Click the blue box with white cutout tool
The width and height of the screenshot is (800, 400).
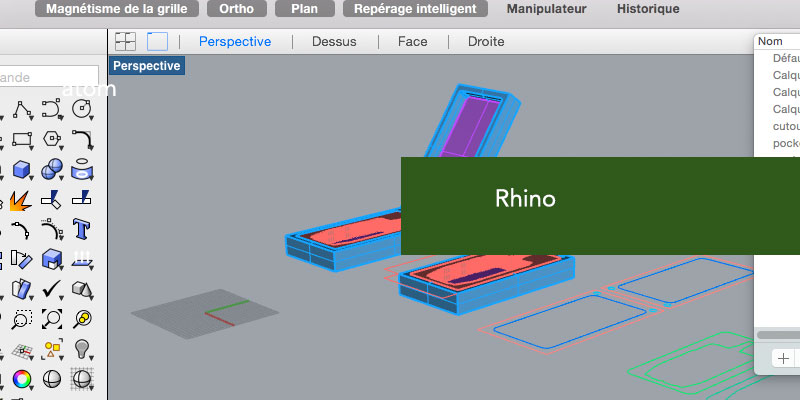point(52,259)
